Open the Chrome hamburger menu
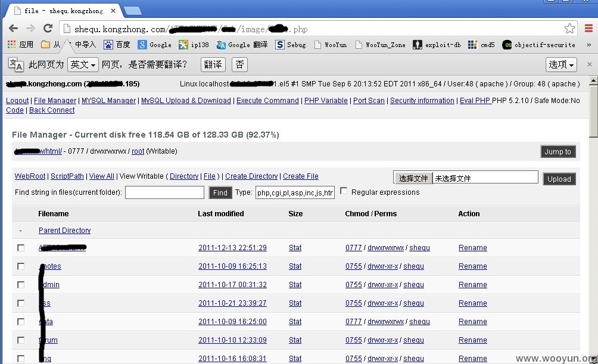The width and height of the screenshot is (598, 364). [588, 28]
